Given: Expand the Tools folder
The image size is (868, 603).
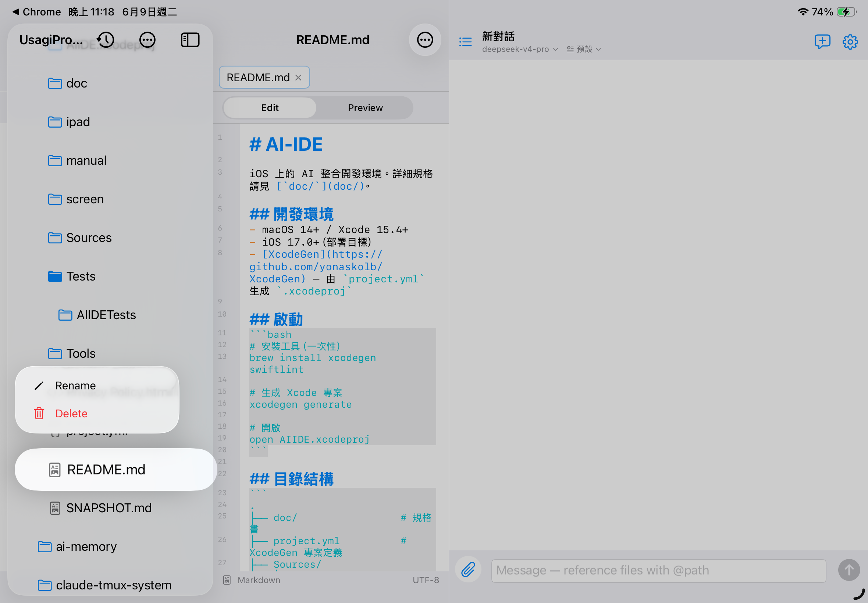Looking at the screenshot, I should (x=72, y=353).
